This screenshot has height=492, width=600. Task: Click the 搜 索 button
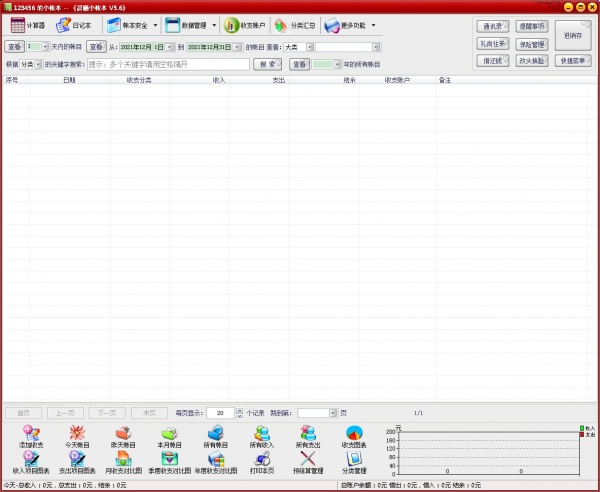[266, 64]
